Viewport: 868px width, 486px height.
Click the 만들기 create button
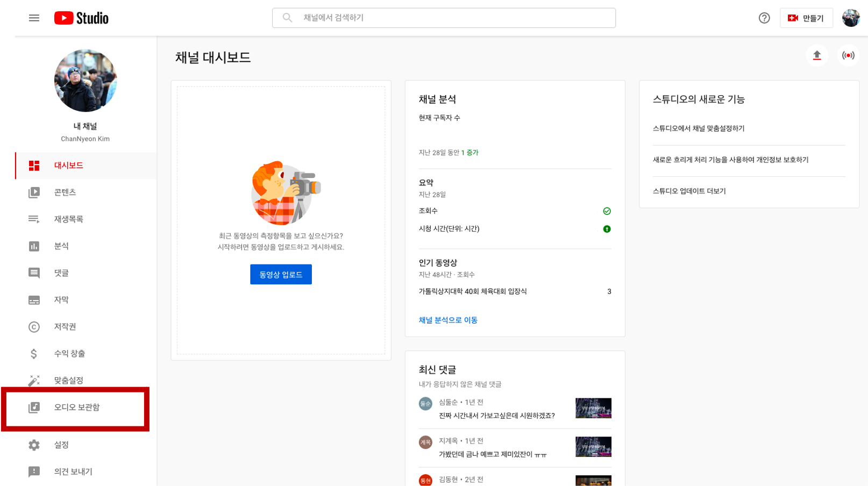click(x=806, y=18)
